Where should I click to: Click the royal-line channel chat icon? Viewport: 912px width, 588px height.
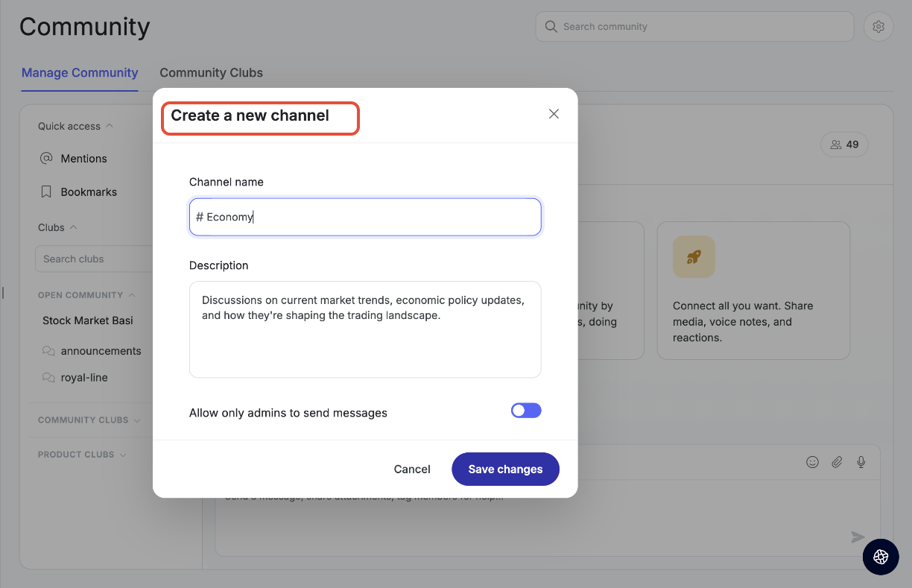pos(48,378)
